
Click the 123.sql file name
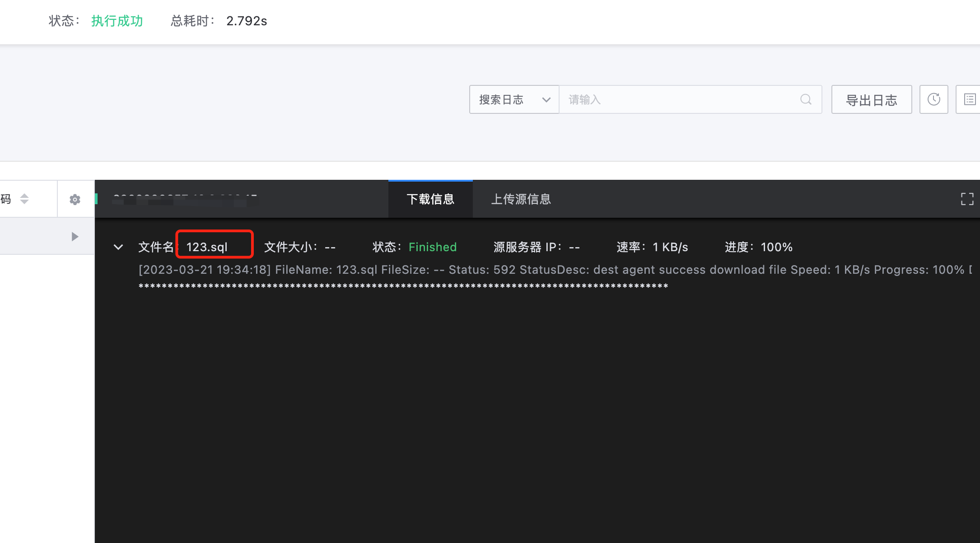tap(208, 247)
